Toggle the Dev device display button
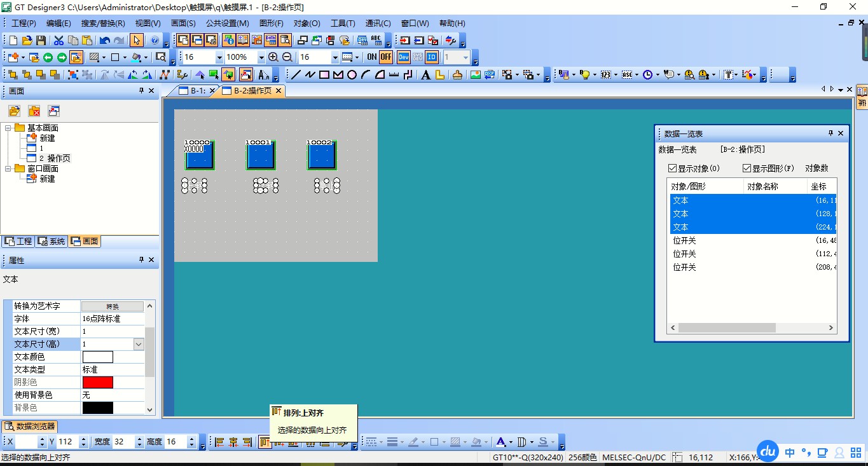The height and width of the screenshot is (466, 868). 403,57
